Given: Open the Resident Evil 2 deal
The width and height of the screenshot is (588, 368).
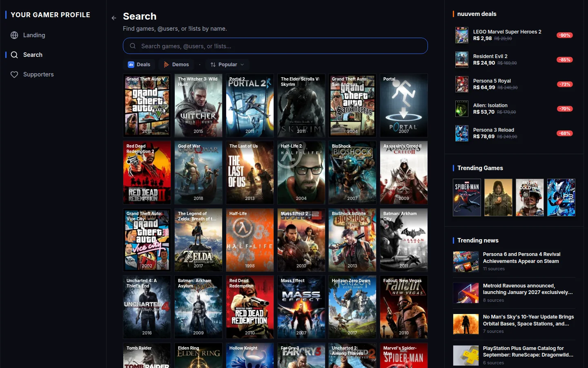Looking at the screenshot, I should click(x=514, y=60).
